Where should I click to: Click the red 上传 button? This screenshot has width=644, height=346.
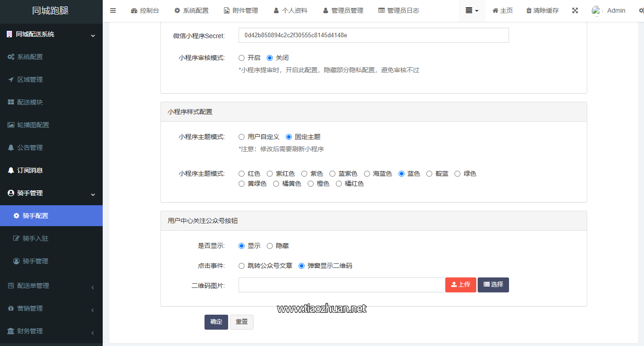pos(460,285)
